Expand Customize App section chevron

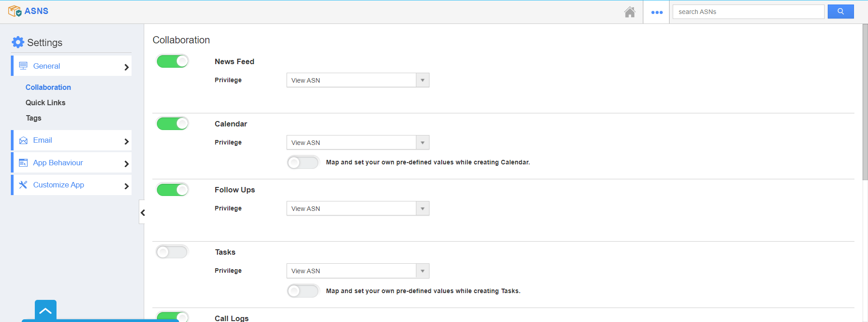(x=127, y=186)
